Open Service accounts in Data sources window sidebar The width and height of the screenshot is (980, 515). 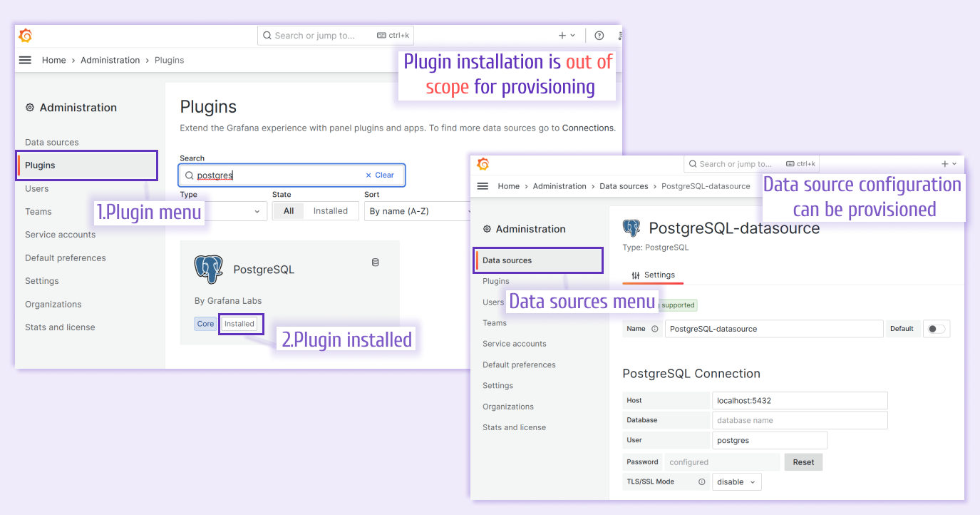click(515, 344)
